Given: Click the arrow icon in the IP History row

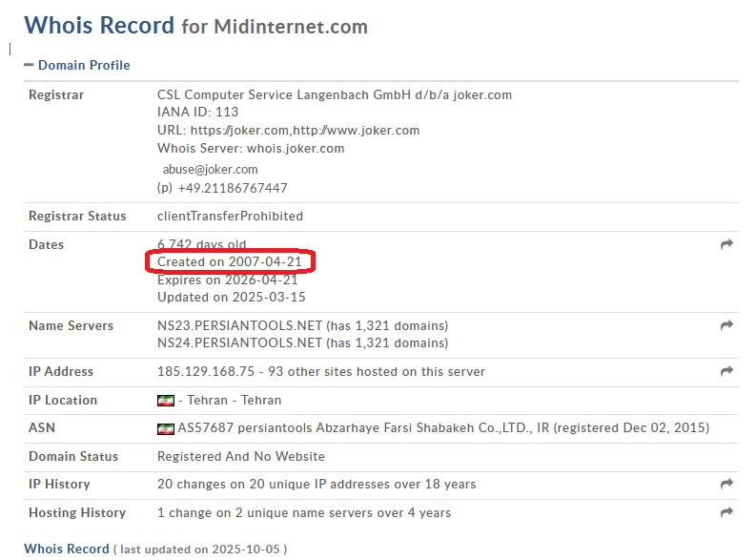Looking at the screenshot, I should [726, 484].
